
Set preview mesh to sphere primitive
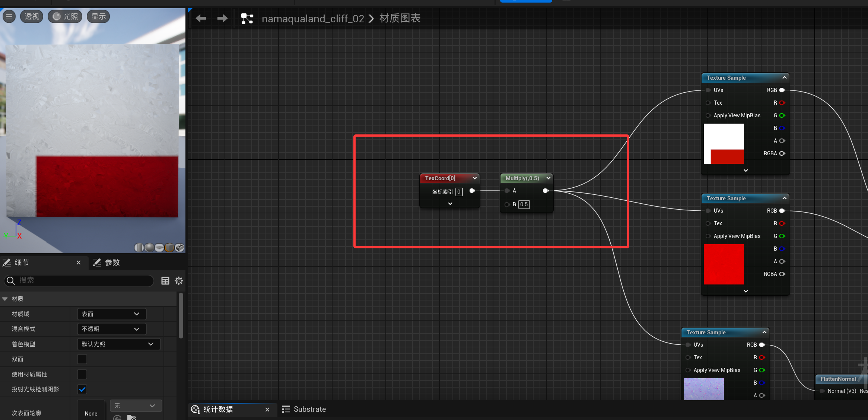tap(149, 248)
